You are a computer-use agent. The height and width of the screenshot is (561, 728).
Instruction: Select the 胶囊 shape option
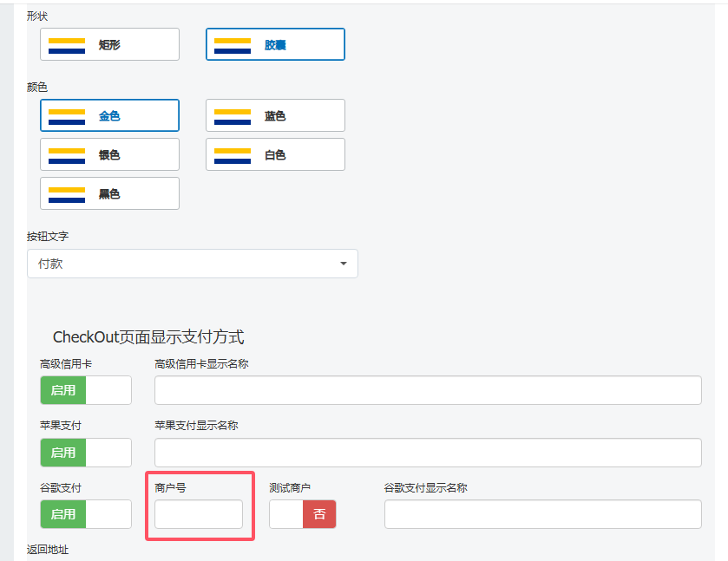275,44
